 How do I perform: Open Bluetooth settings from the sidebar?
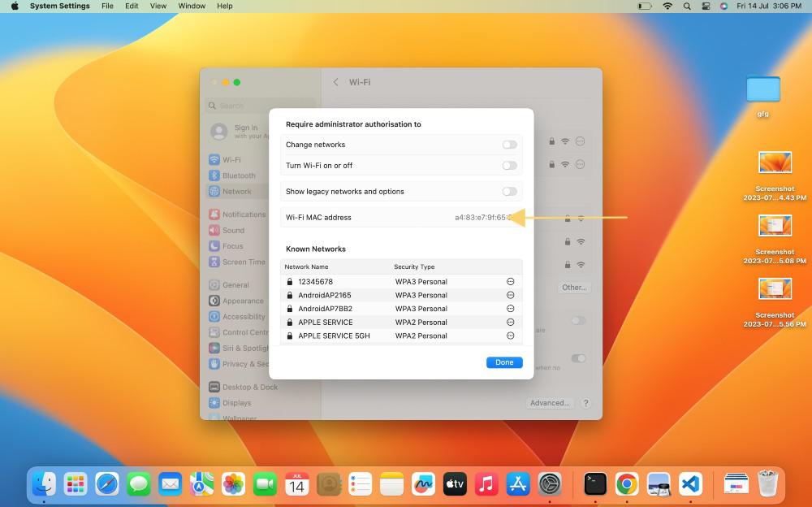(235, 175)
